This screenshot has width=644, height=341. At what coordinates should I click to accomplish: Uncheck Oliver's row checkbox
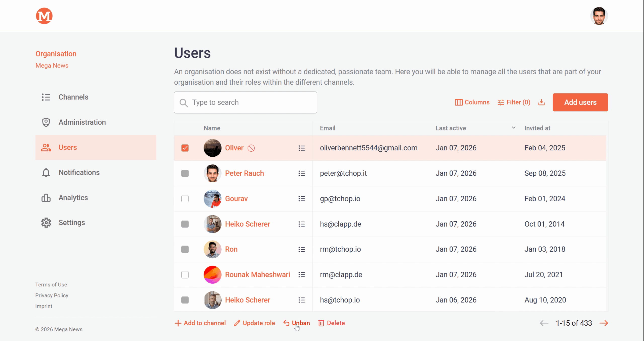185,148
